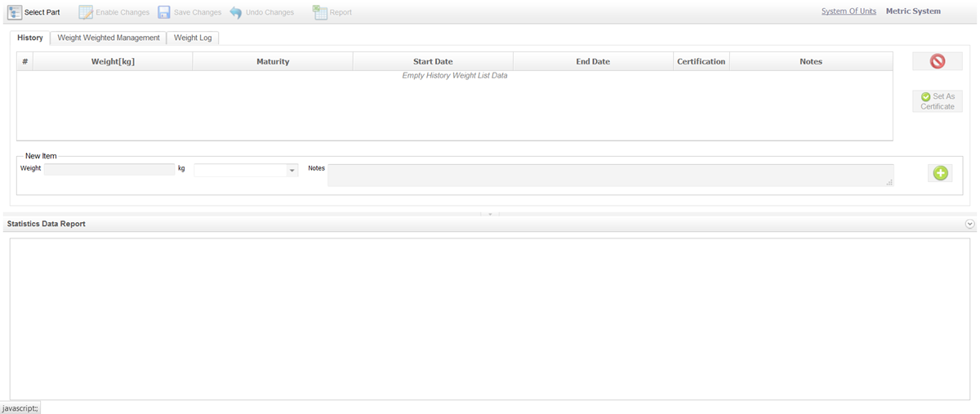
Task: Collapse the Statistics Data Report panel
Action: [970, 224]
